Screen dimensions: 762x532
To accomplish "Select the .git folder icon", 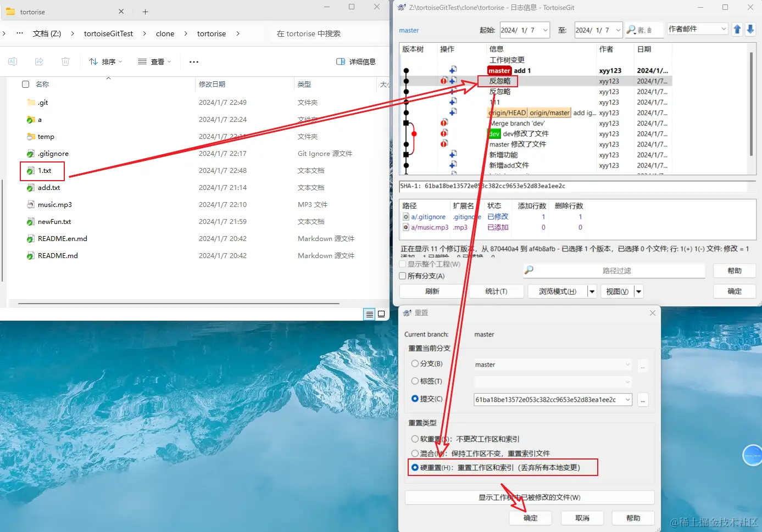I will click(x=31, y=102).
